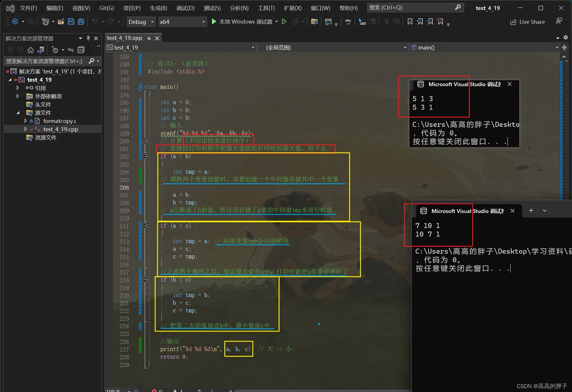Select test_4_19.cpp in Solution Explorer
572x392 pixels.
60,129
